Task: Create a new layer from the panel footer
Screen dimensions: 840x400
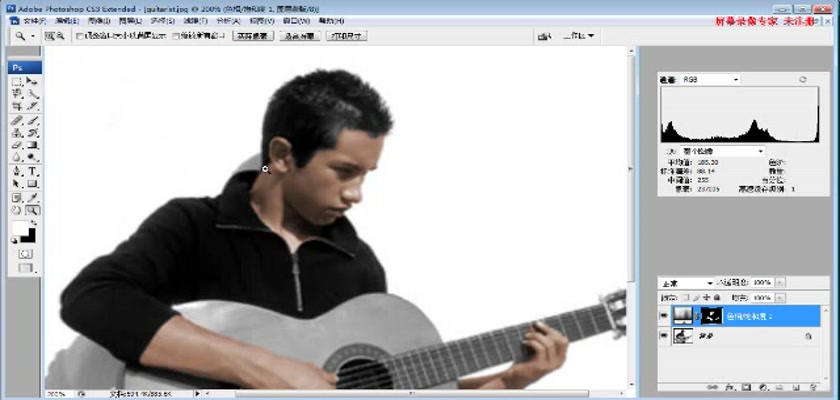Action: [x=796, y=387]
